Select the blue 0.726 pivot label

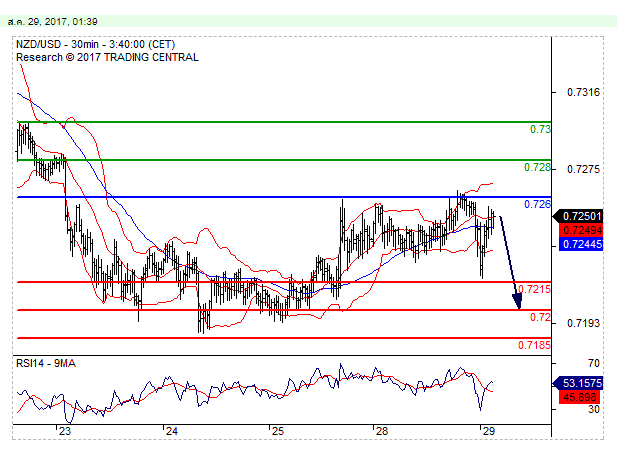point(538,204)
